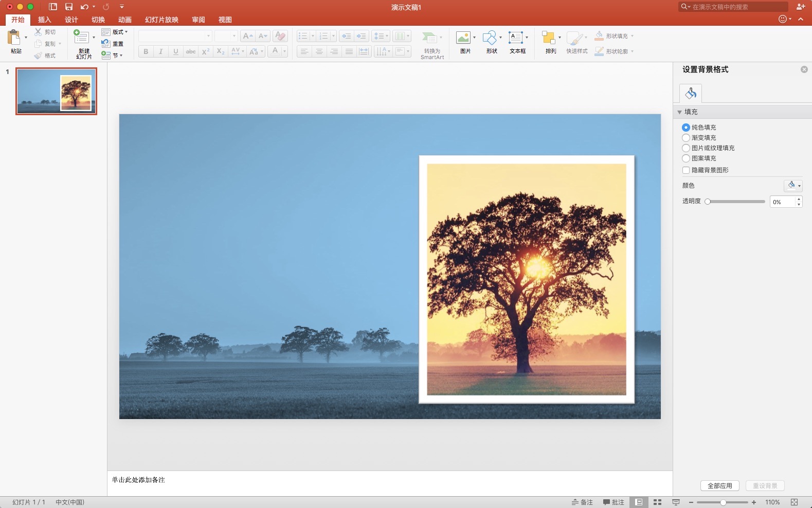
Task: Switch to slide sorter view icon
Action: tap(657, 502)
